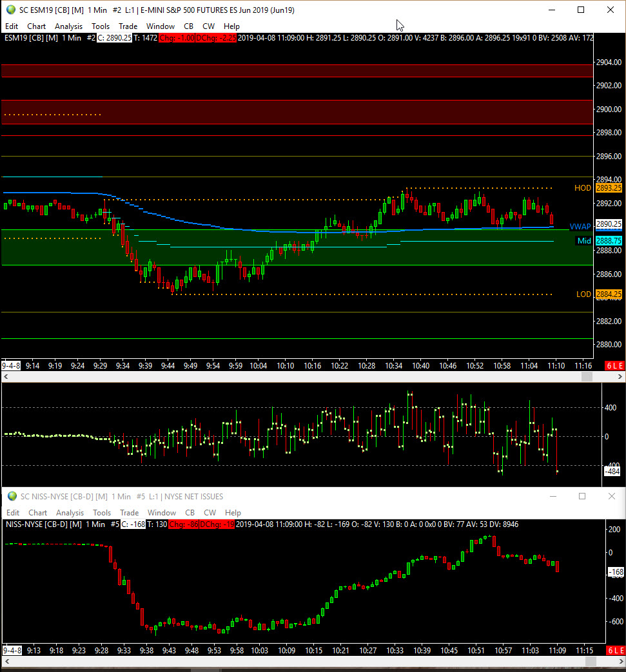The image size is (626, 672).
Task: Click the ESM19 chart horizontal scrollbar thumb
Action: [587, 377]
